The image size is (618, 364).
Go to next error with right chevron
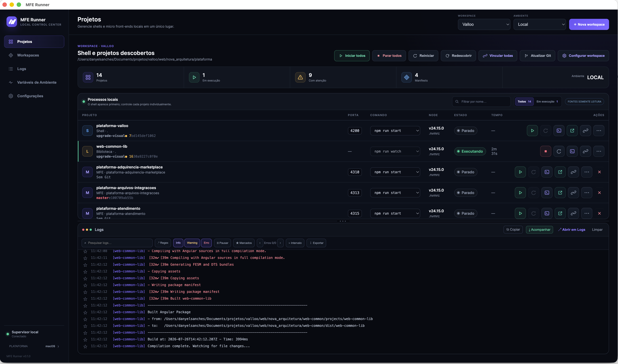(x=280, y=243)
